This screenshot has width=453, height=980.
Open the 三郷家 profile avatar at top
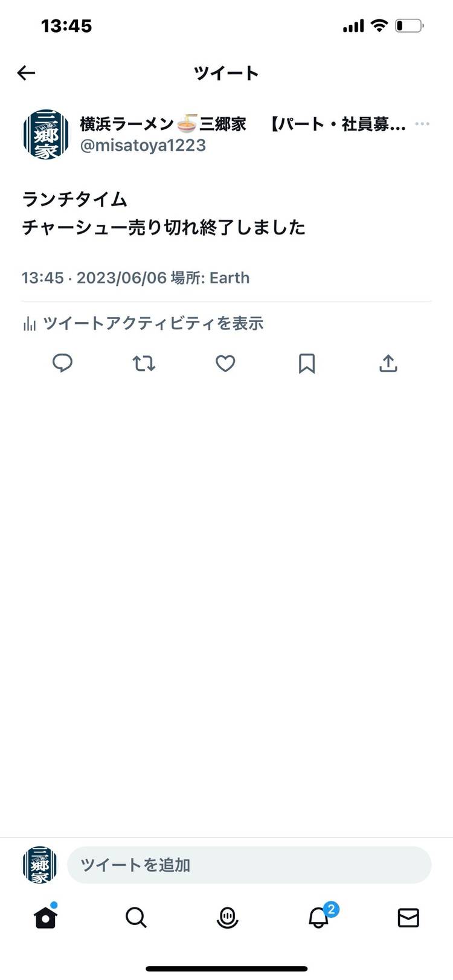coord(46,134)
